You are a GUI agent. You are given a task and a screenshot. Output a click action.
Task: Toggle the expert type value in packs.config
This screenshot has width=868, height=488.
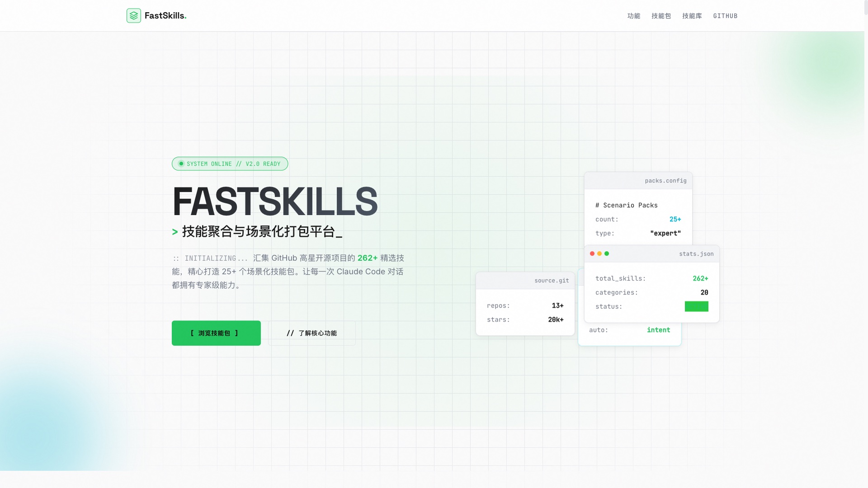coord(665,233)
